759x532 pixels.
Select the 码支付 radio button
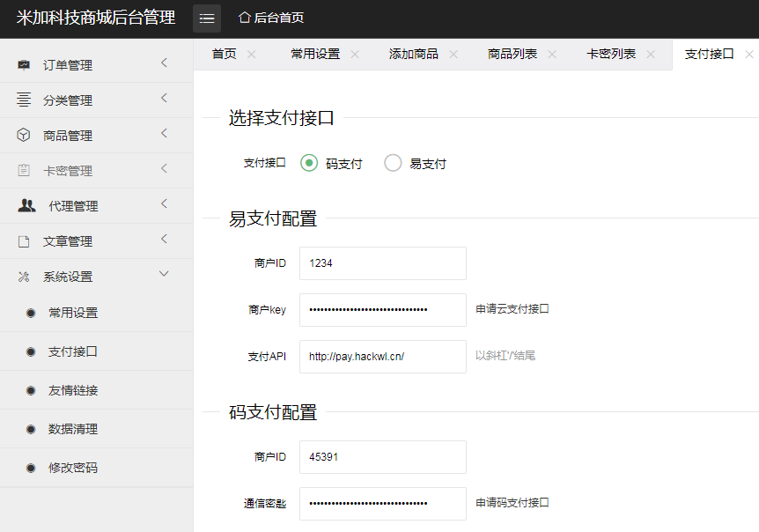[x=309, y=163]
